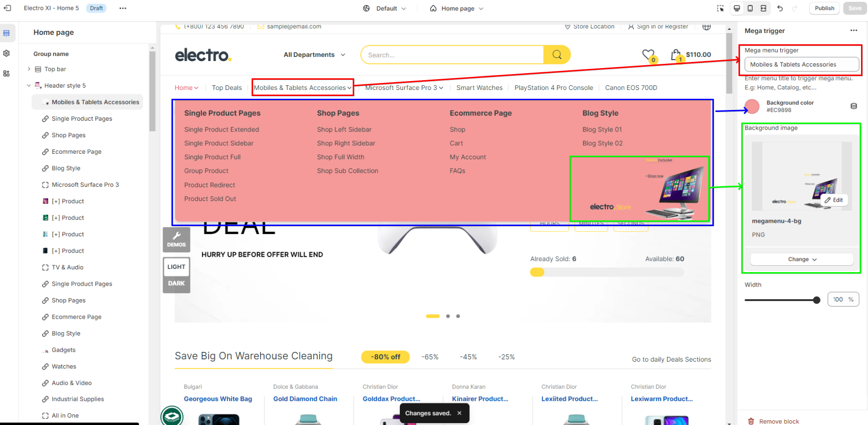The width and height of the screenshot is (868, 425).
Task: Click the search magnifier button in preview
Action: click(x=557, y=55)
